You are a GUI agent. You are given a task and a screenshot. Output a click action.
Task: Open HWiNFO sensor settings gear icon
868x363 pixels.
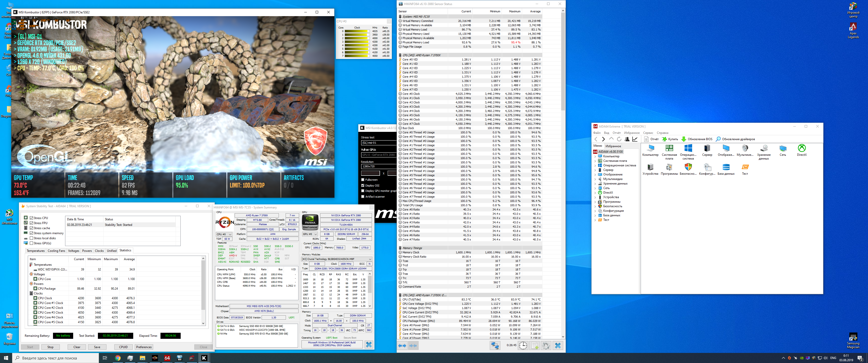tap(546, 345)
